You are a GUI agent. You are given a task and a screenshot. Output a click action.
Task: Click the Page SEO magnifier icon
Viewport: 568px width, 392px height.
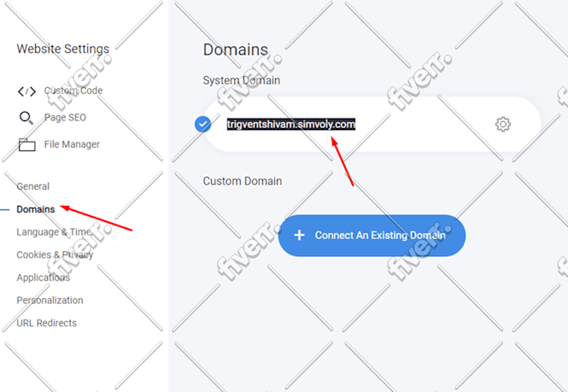point(26,118)
